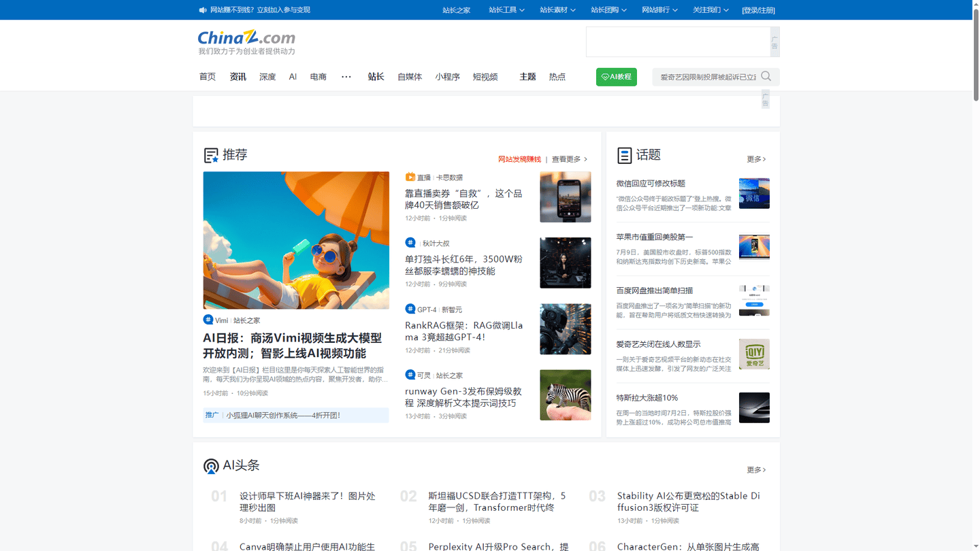Click the green AI教程 button
Screen dimensions: 980x551
617,77
